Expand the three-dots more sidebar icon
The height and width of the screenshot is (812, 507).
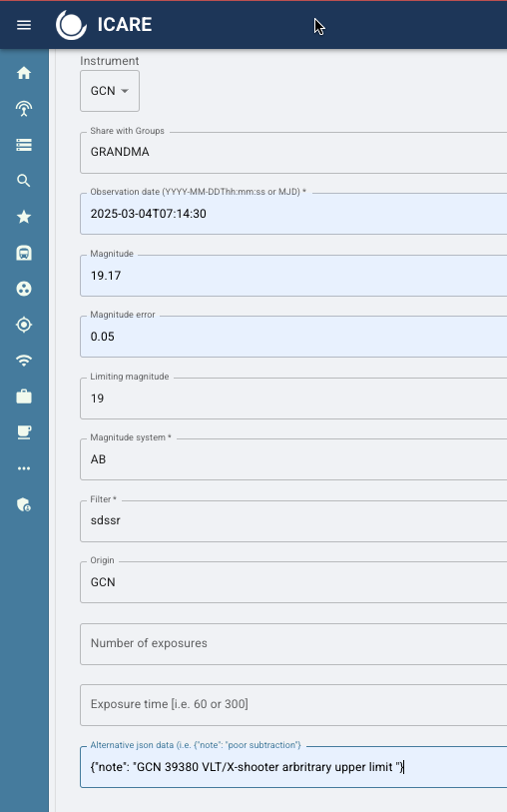pyautogui.click(x=24, y=468)
